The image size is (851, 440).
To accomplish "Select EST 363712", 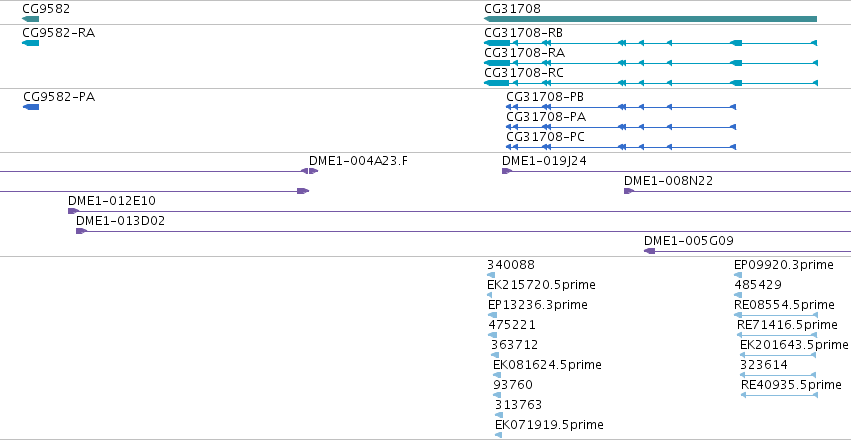I will pyautogui.click(x=515, y=345).
